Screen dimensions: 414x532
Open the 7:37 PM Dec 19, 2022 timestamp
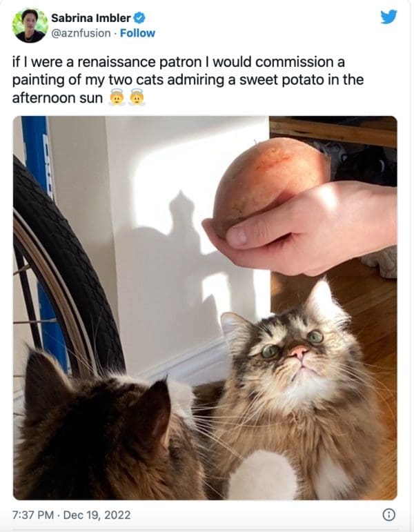(x=71, y=515)
